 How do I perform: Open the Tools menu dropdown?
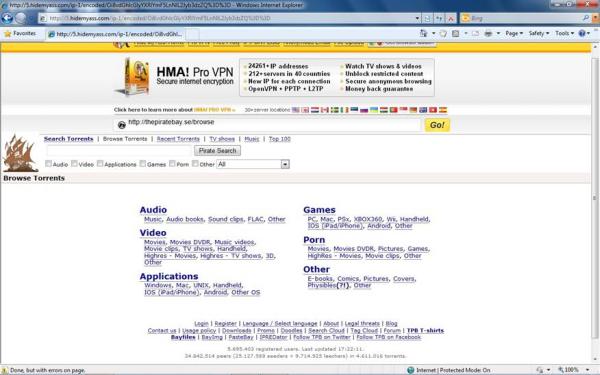[565, 34]
